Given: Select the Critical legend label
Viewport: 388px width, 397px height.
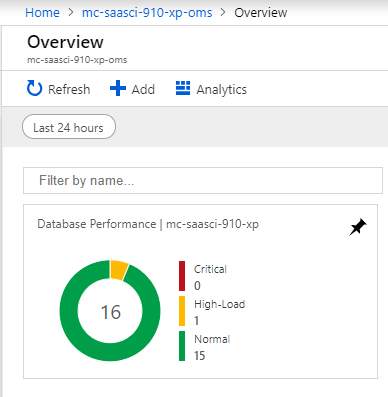Looking at the screenshot, I should 210,269.
